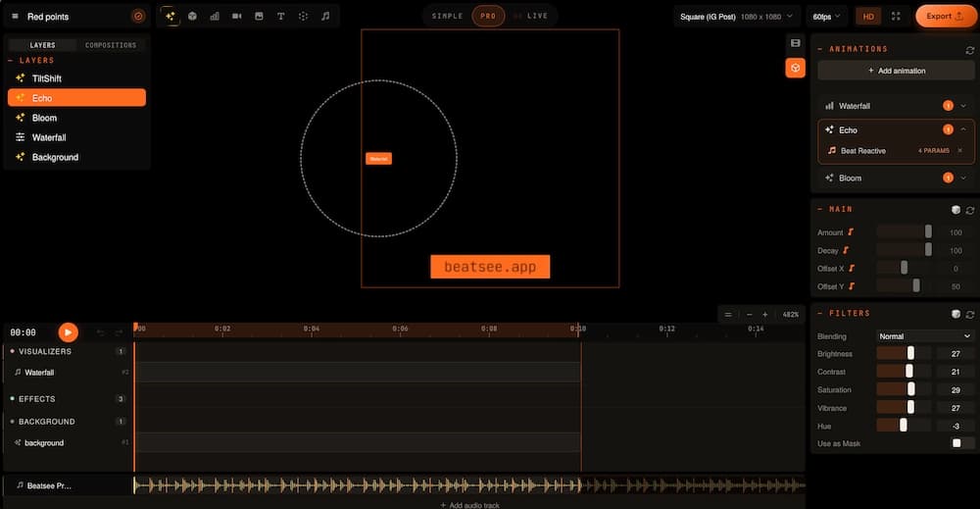
Task: Reset the Filters section
Action: pos(970,314)
